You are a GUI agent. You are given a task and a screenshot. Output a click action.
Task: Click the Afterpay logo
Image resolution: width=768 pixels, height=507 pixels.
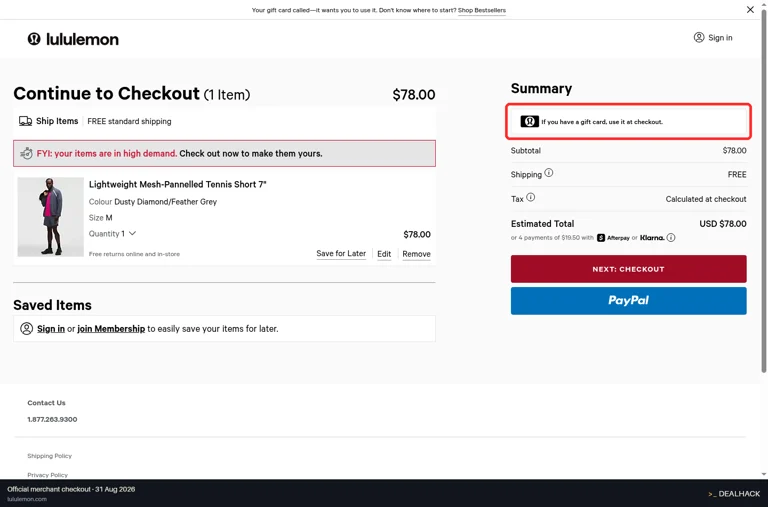[x=613, y=238]
